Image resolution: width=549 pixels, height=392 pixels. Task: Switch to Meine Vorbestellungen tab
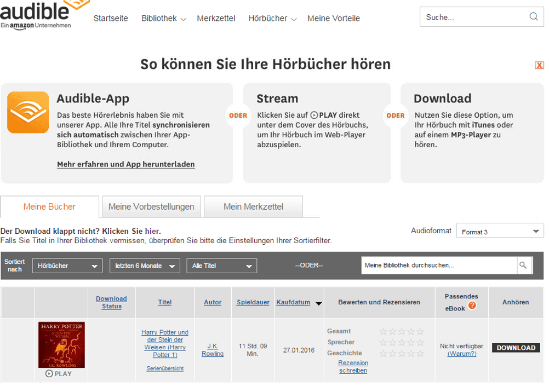(151, 206)
